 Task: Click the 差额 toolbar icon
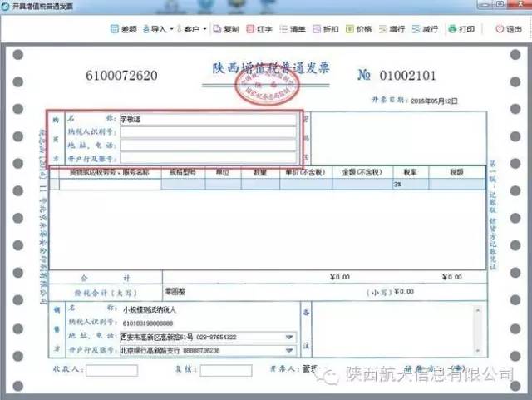pos(124,29)
